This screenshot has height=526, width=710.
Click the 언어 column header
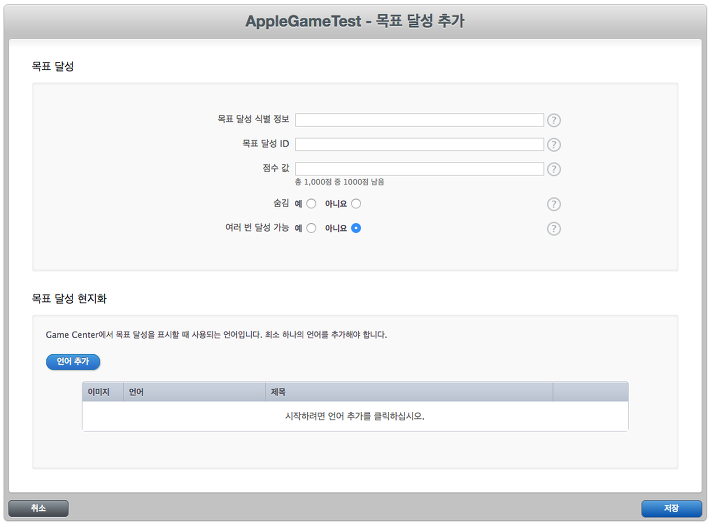[194, 392]
